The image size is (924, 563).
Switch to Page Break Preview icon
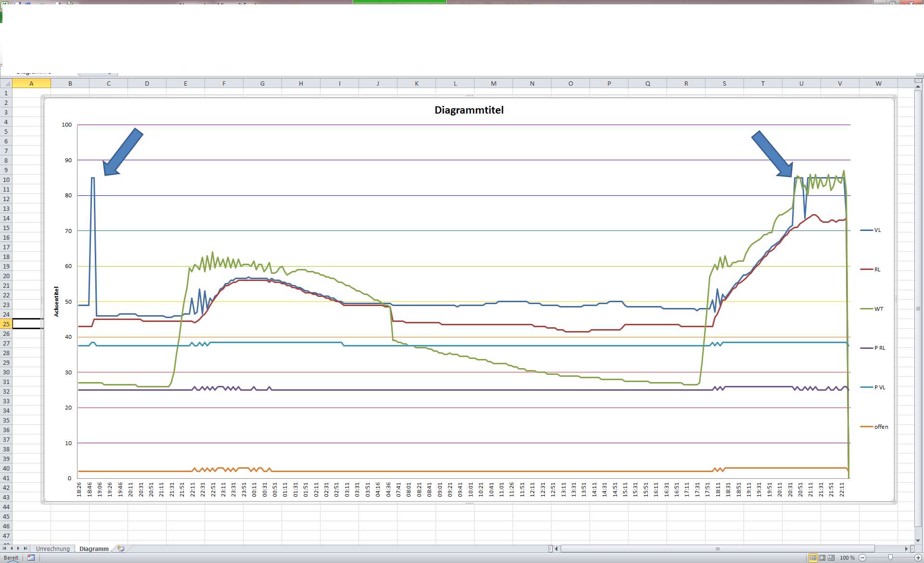click(x=831, y=558)
